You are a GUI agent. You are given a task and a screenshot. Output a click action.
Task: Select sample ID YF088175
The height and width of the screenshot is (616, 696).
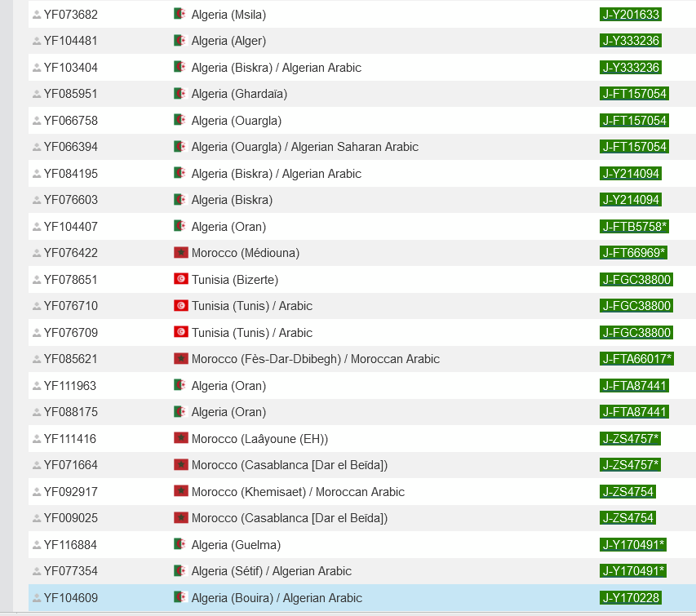[x=70, y=412]
